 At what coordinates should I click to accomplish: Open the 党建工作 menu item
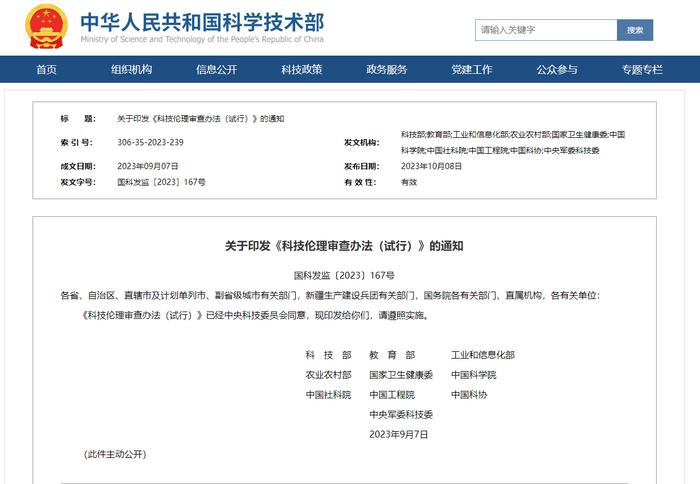(472, 70)
